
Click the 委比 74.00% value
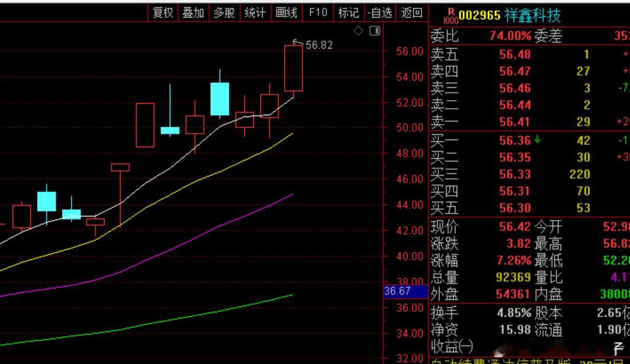point(510,36)
